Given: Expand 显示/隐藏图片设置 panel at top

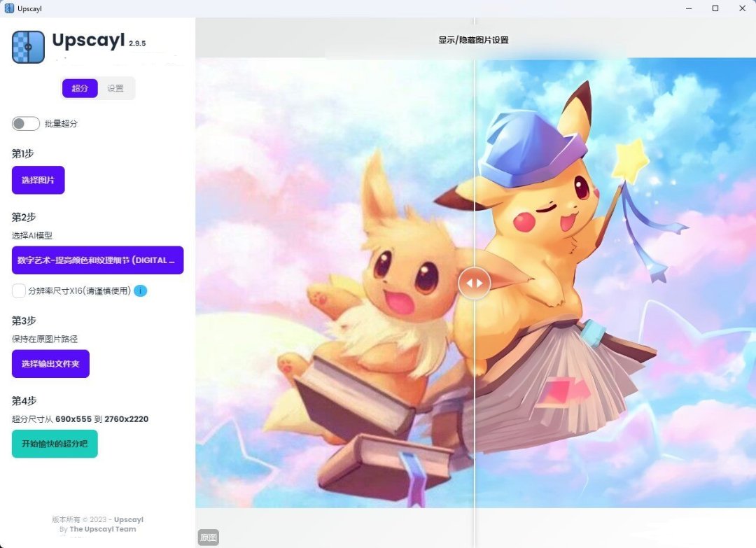Looking at the screenshot, I should (x=474, y=40).
